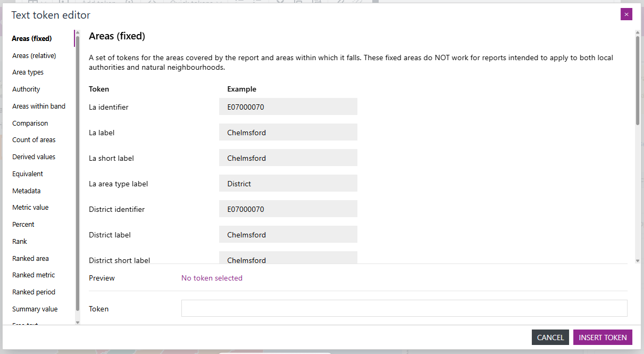Click the District label example field
644x354 pixels.
click(288, 234)
